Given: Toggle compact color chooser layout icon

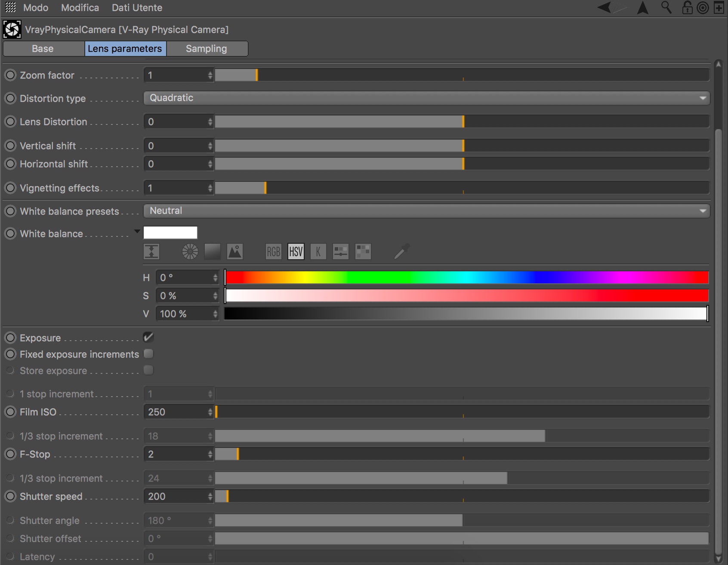Looking at the screenshot, I should point(151,251).
